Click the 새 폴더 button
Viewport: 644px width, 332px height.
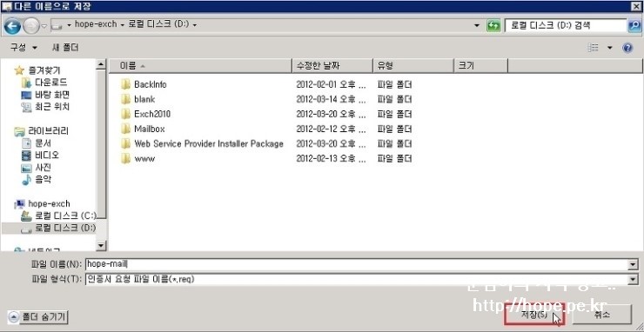65,48
